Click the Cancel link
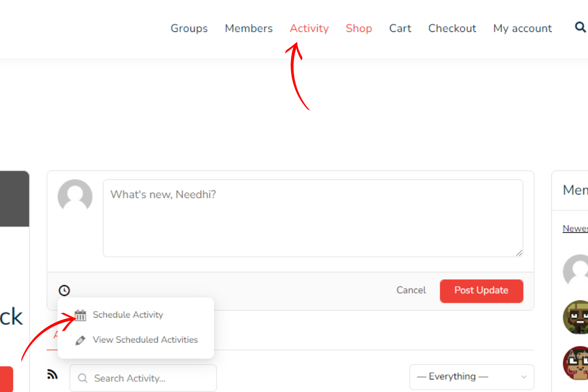The image size is (588, 392). pyautogui.click(x=411, y=290)
